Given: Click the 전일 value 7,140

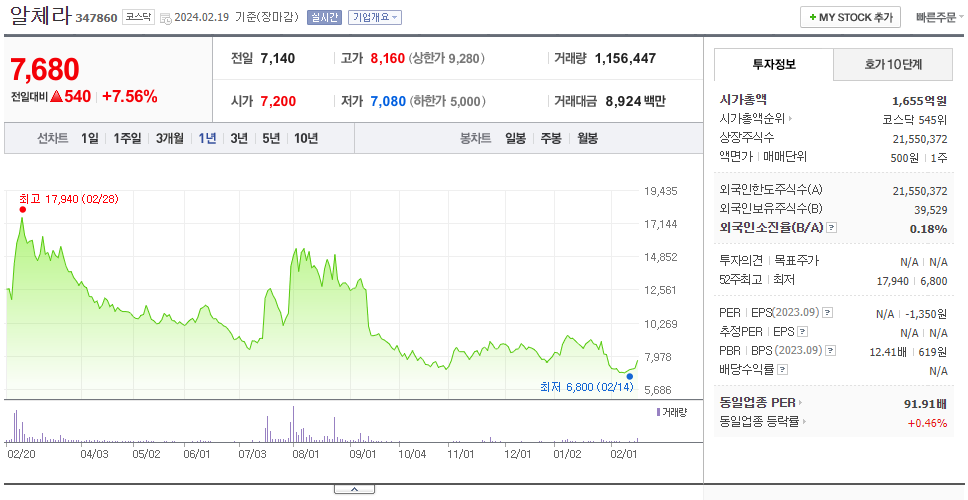Looking at the screenshot, I should coord(278,59).
